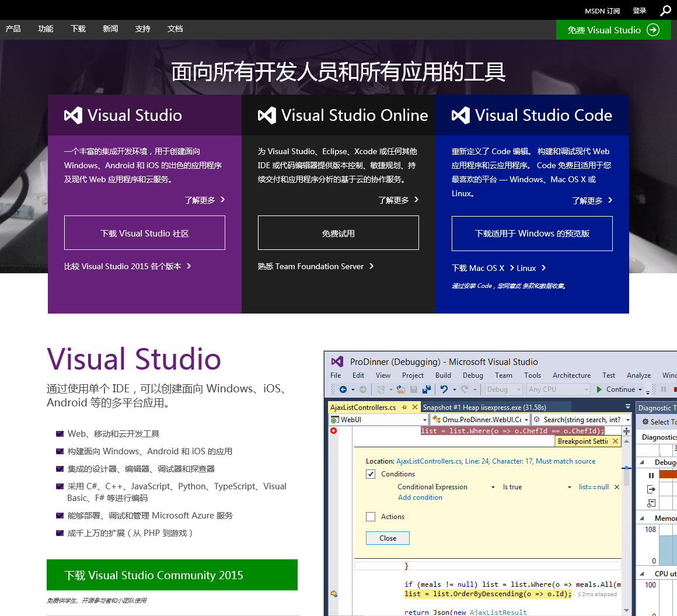Click the Open File folder icon
The width and height of the screenshot is (677, 616).
(x=400, y=389)
